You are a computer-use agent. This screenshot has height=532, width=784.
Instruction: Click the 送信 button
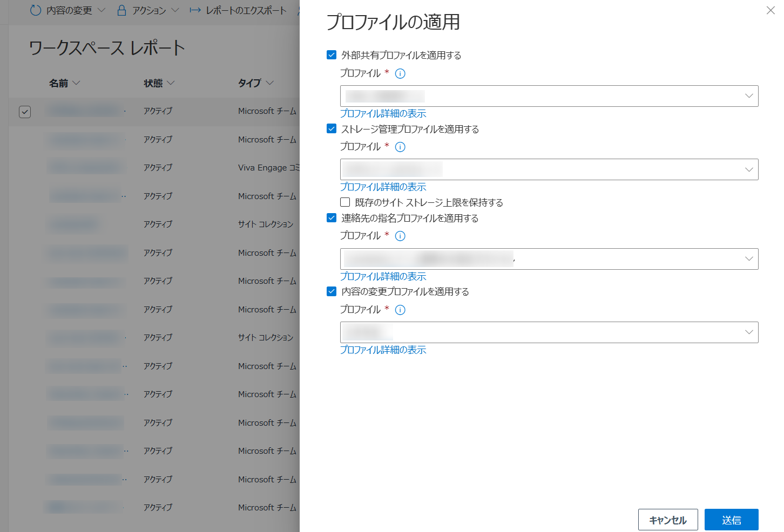(x=732, y=520)
